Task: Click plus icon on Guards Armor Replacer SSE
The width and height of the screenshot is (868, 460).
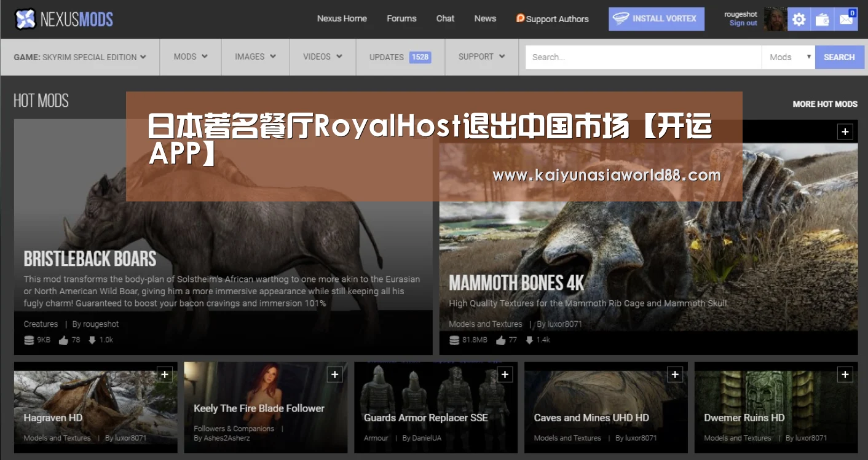Action: (x=505, y=374)
